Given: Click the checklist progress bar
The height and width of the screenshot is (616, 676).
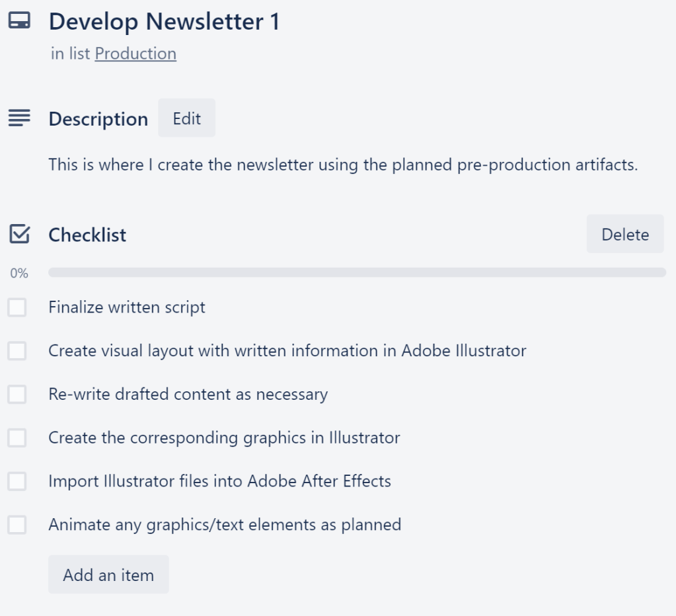Looking at the screenshot, I should tap(357, 272).
